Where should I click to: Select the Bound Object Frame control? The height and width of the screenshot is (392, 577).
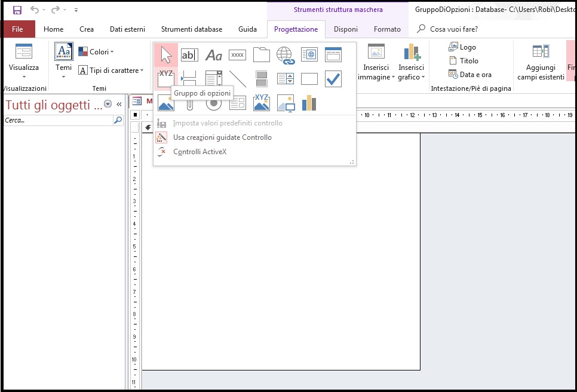(261, 103)
